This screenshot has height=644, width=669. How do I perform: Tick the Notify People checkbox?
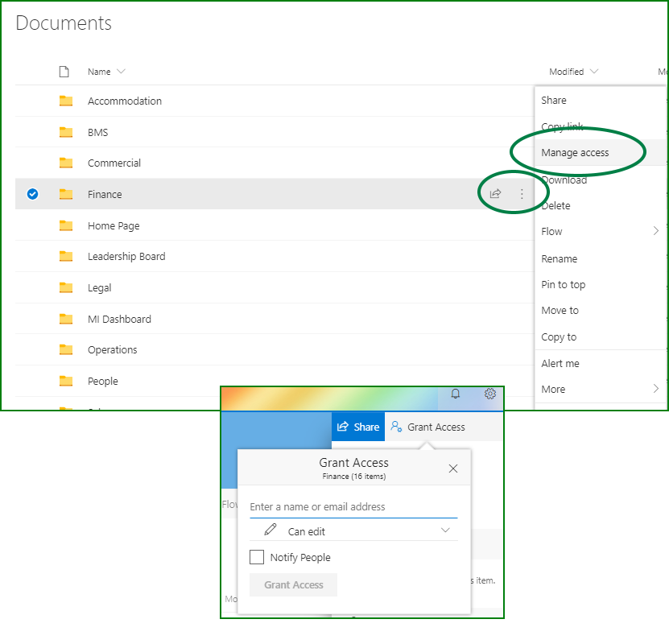(x=257, y=557)
